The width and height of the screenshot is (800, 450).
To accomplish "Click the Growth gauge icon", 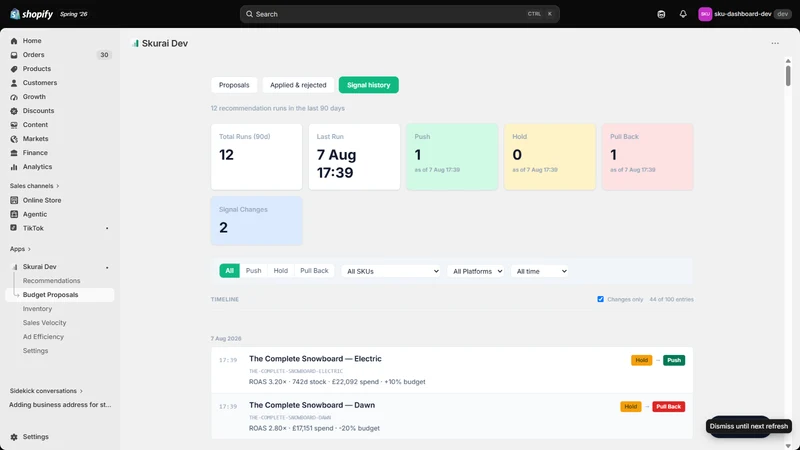I will click(14, 97).
